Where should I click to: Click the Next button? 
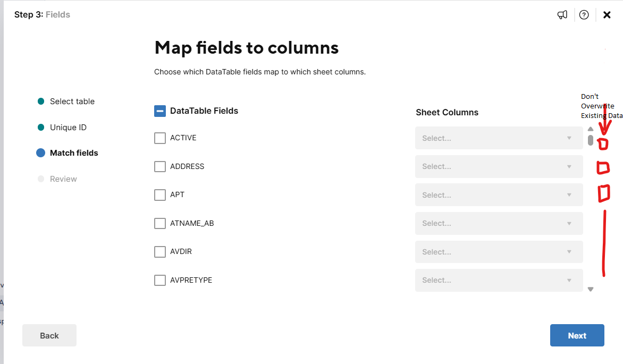click(x=577, y=335)
